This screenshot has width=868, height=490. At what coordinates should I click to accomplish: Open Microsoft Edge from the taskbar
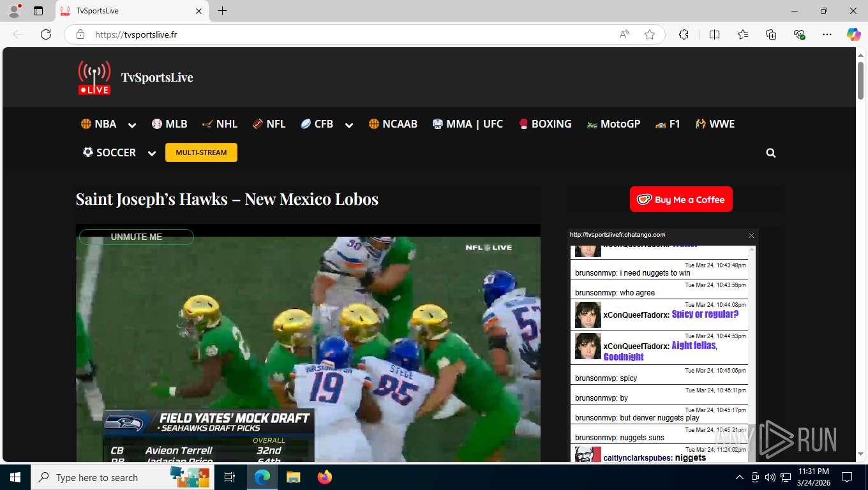coord(262,477)
